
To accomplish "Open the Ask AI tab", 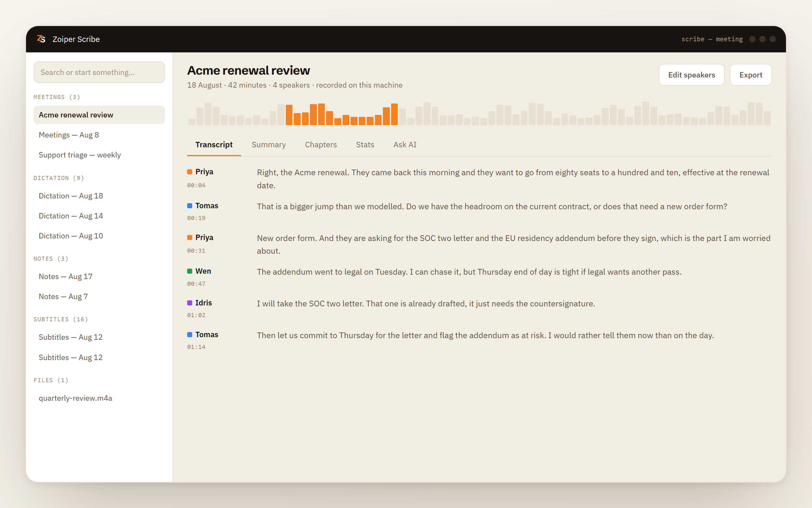I will coord(405,145).
